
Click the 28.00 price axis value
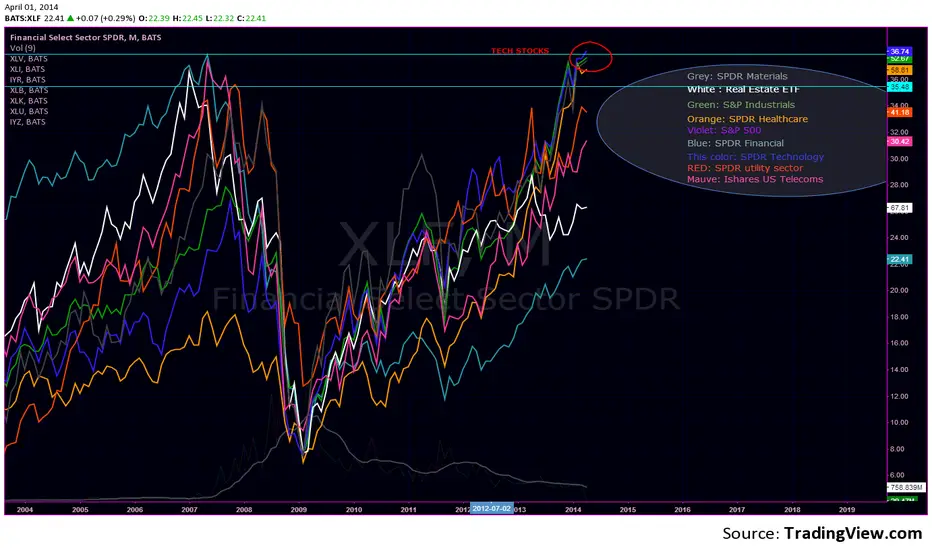coord(899,185)
